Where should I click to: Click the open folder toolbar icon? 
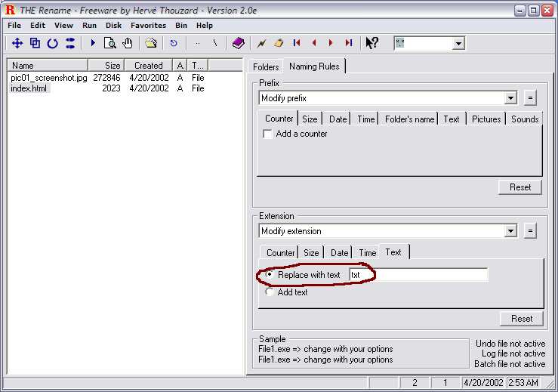coord(151,43)
